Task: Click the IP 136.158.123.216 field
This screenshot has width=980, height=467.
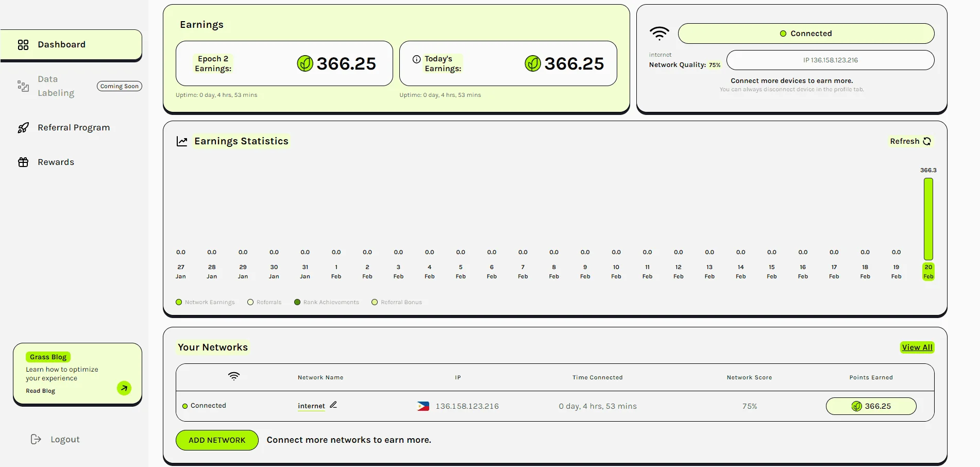Action: pos(830,60)
